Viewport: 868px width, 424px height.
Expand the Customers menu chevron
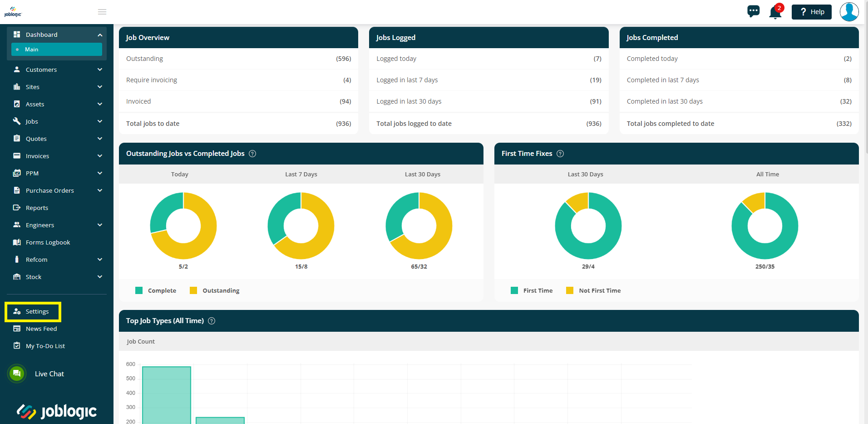click(100, 70)
